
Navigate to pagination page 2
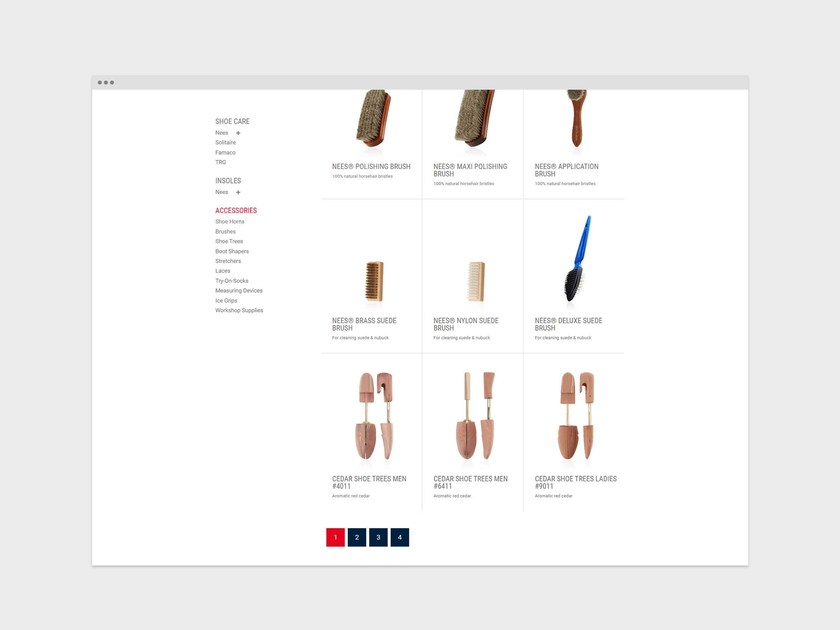[356, 537]
